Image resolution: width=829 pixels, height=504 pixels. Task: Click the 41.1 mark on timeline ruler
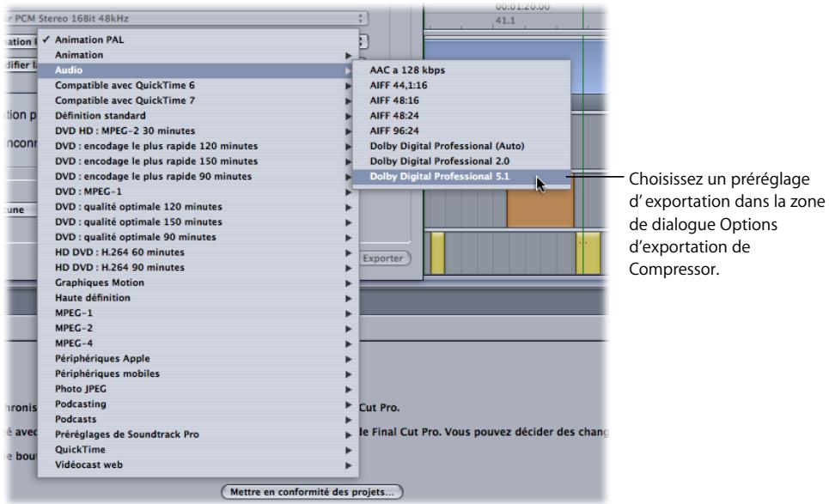tap(505, 21)
